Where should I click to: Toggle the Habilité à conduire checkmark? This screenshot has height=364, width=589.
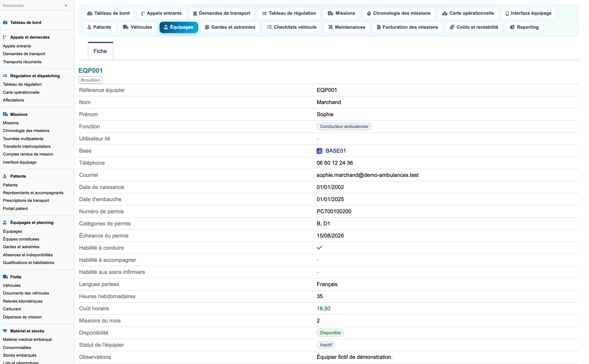tap(319, 248)
